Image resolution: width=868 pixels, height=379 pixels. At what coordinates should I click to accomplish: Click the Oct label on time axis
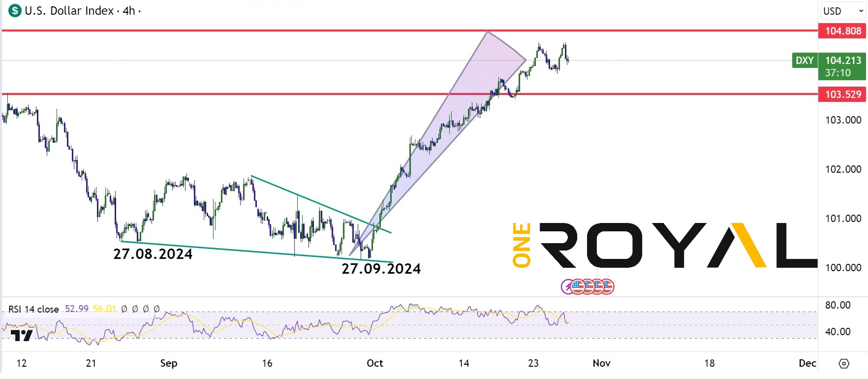(x=375, y=363)
